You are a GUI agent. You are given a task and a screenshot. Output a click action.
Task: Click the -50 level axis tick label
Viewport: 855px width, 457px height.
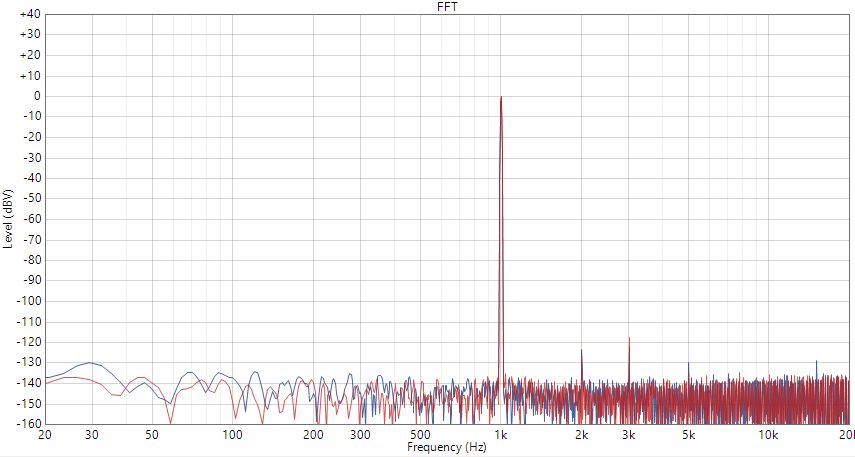30,199
